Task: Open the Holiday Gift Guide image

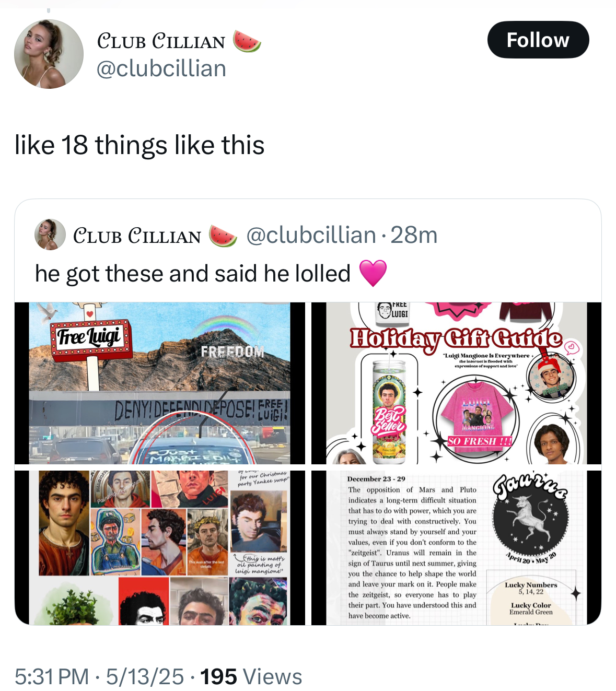Action: tap(456, 383)
